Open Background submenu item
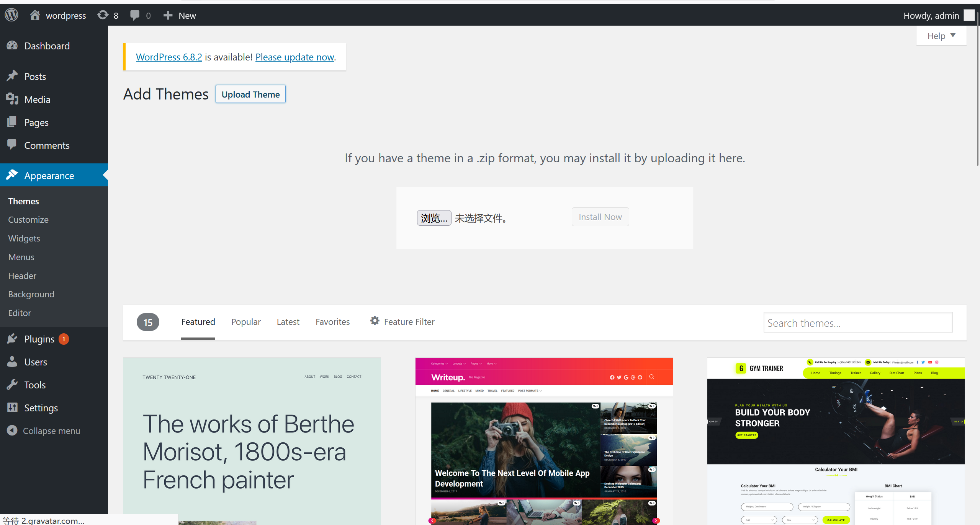980x525 pixels. [31, 294]
